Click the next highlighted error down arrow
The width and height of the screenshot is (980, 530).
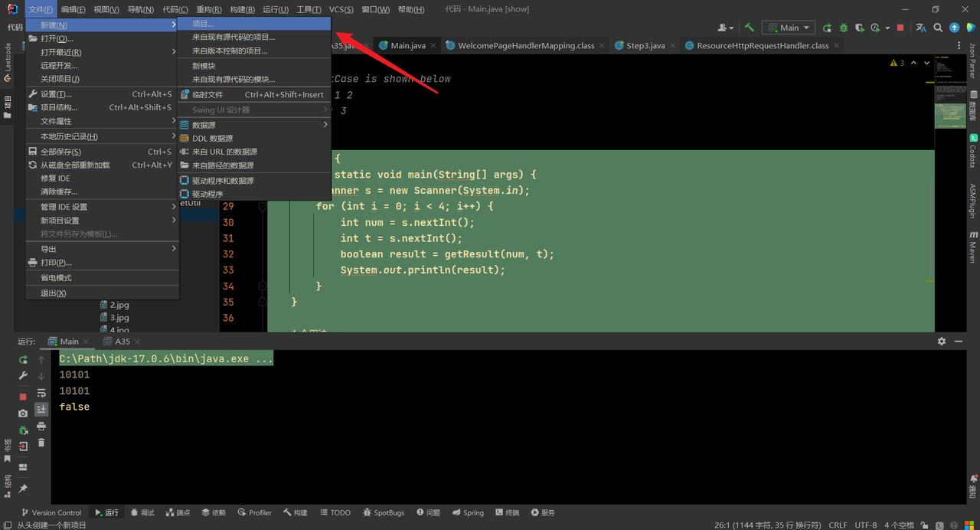[927, 63]
